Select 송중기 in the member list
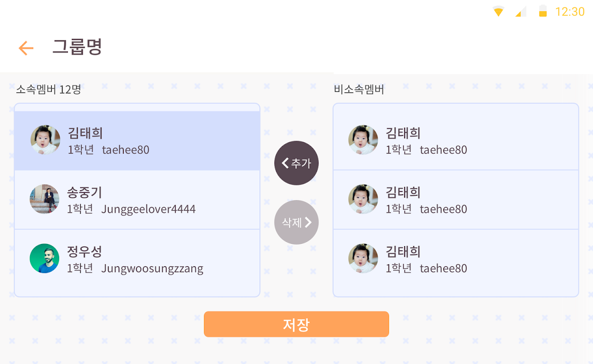Screen dimensions: 593x364 coord(137,200)
